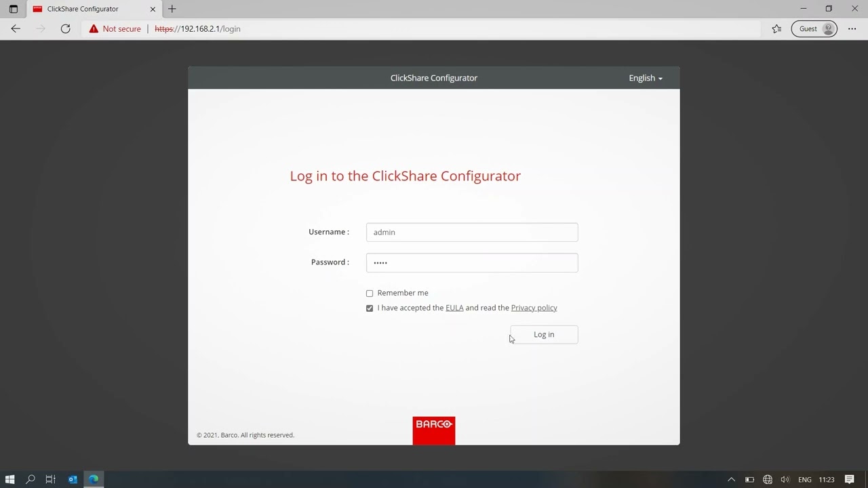Screen dimensions: 868x488
Task: Uncheck the EULA acceptance checkbox
Action: coord(370,308)
